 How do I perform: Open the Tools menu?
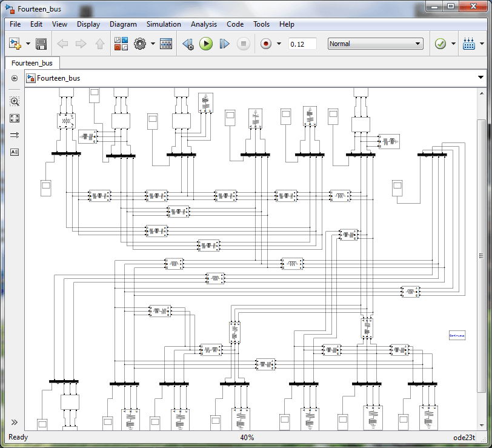click(x=261, y=24)
